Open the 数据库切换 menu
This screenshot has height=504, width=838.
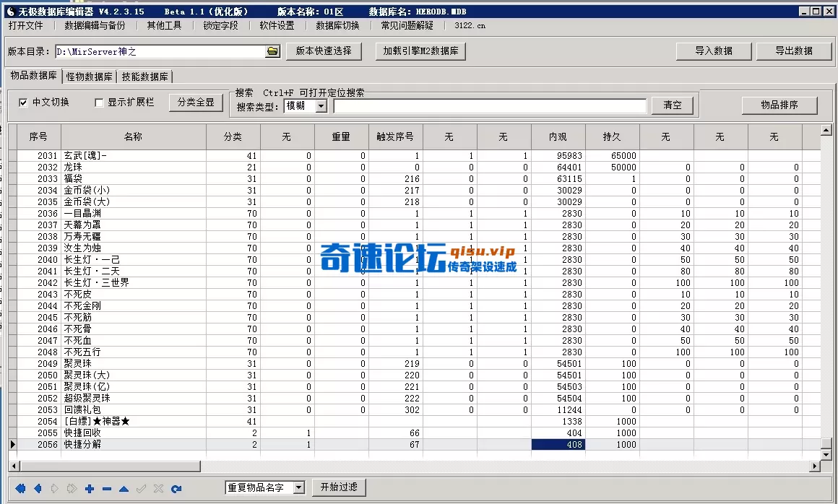338,25
